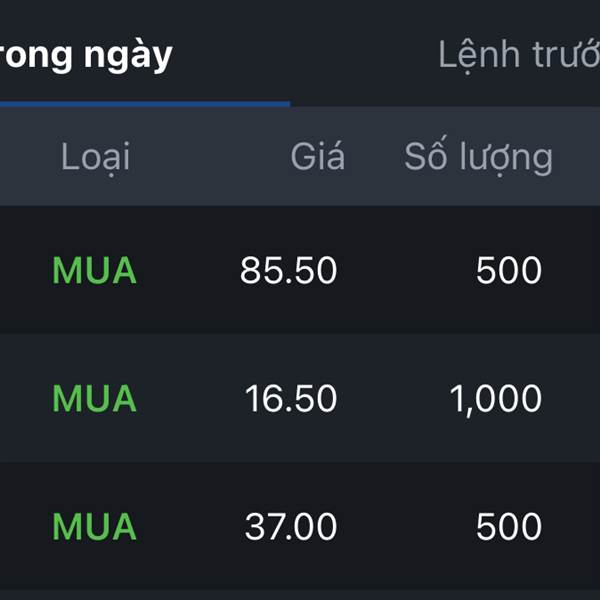Image resolution: width=600 pixels, height=600 pixels.
Task: Open the "Lệnh trước" tab
Action: tap(519, 55)
